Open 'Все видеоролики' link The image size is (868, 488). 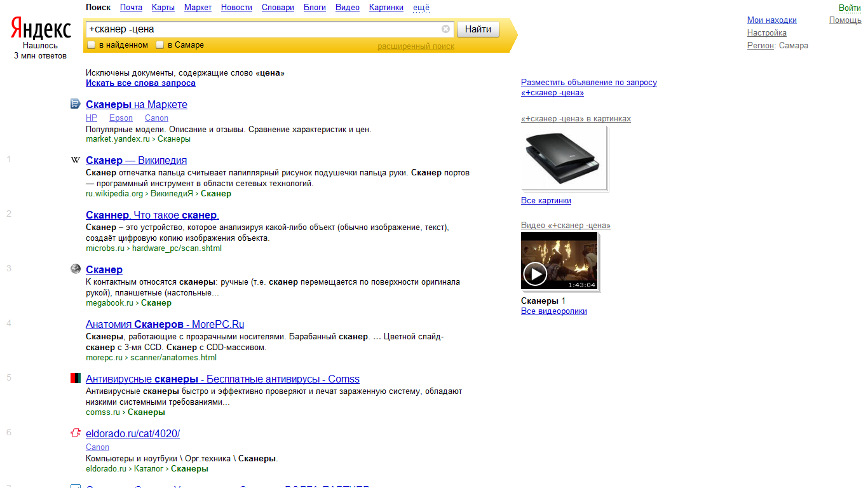pyautogui.click(x=554, y=311)
